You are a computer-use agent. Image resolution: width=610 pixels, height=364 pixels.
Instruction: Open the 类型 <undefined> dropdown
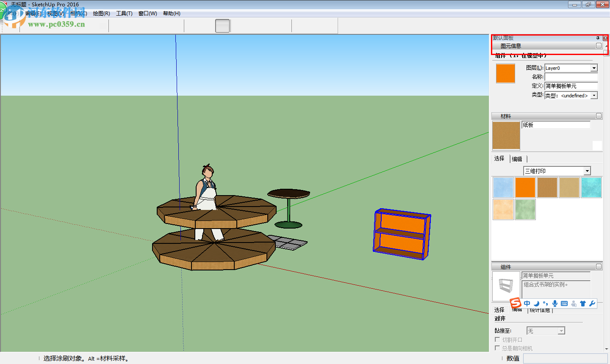(x=594, y=95)
